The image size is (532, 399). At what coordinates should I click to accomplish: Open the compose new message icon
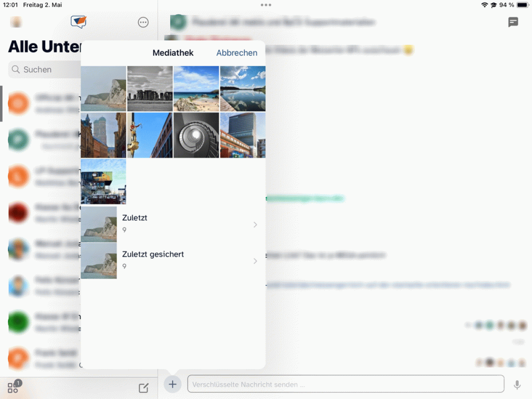[x=144, y=388]
